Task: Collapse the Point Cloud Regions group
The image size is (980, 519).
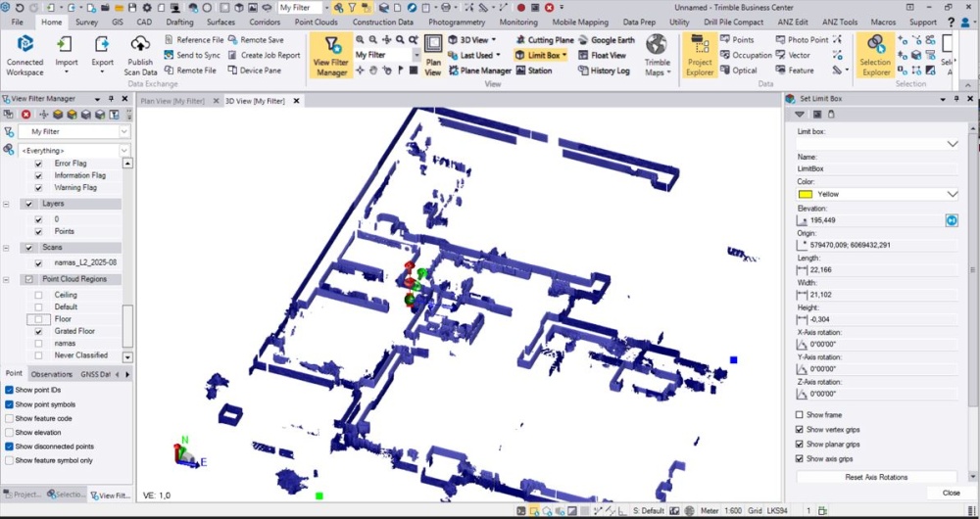Action: pos(7,279)
